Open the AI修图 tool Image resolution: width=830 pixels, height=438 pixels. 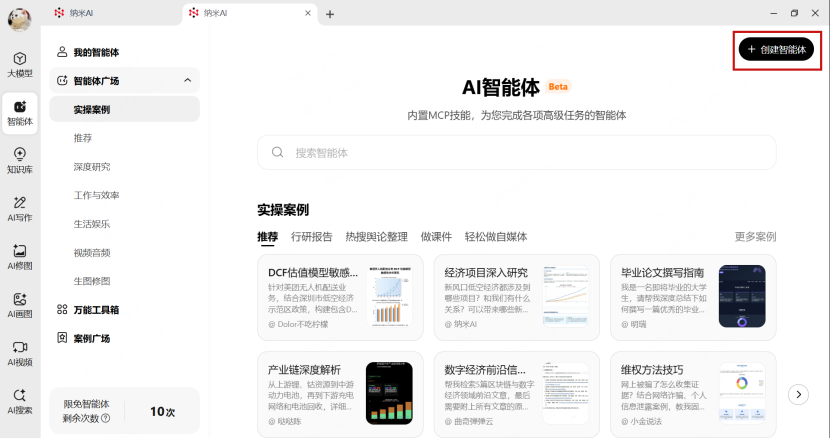click(20, 256)
